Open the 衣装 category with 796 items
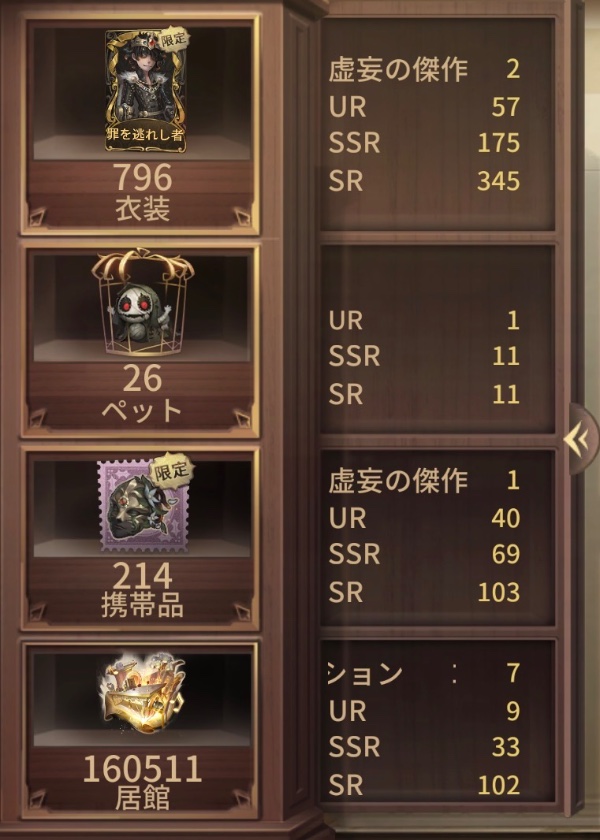Screen dimensions: 600x840 coord(141,125)
